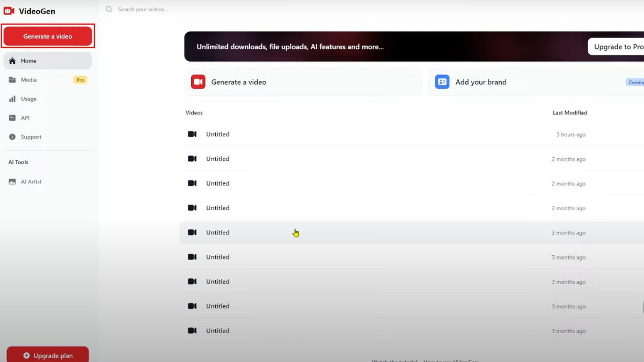Open Media via its sidebar icon
644x362 pixels.
point(13,79)
